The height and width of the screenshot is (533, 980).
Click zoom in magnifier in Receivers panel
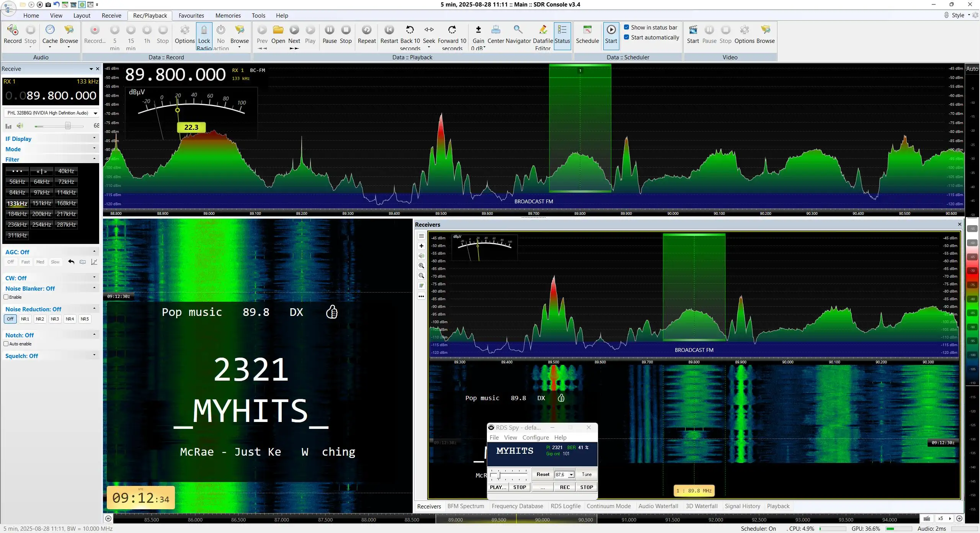[421, 266]
